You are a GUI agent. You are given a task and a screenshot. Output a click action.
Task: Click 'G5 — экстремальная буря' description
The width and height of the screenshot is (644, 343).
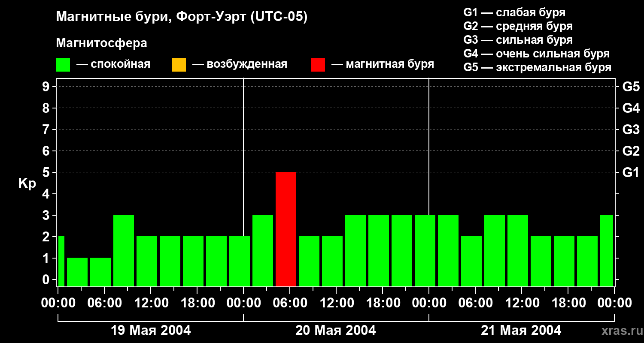537,68
